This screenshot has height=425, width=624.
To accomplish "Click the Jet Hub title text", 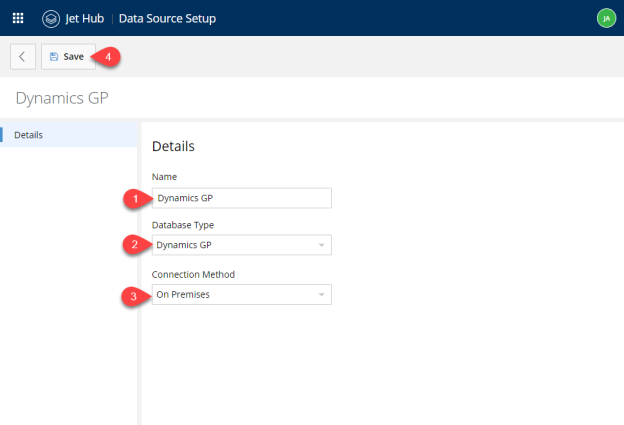I will 84,19.
